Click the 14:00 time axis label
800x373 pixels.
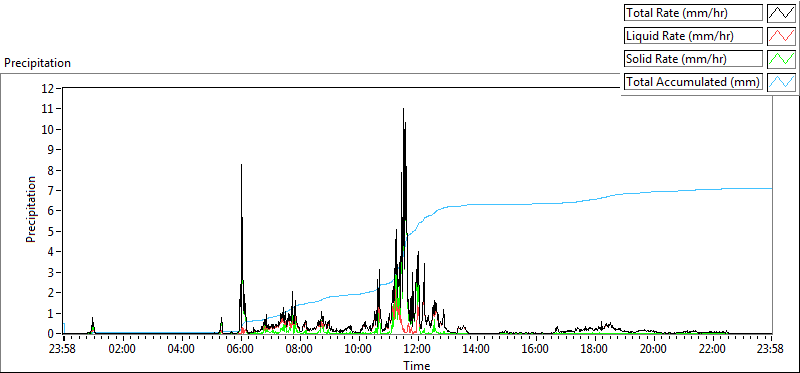(477, 349)
